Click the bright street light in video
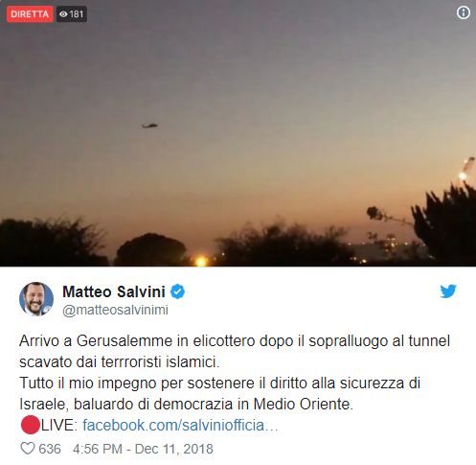 201,262
